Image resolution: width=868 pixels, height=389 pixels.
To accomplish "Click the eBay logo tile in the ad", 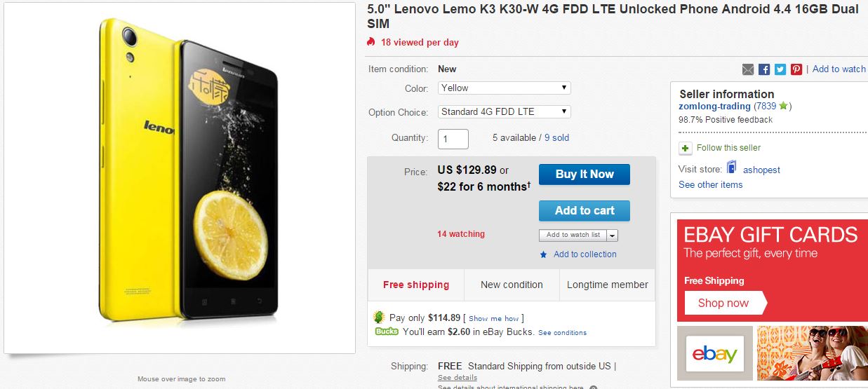I will pyautogui.click(x=715, y=354).
